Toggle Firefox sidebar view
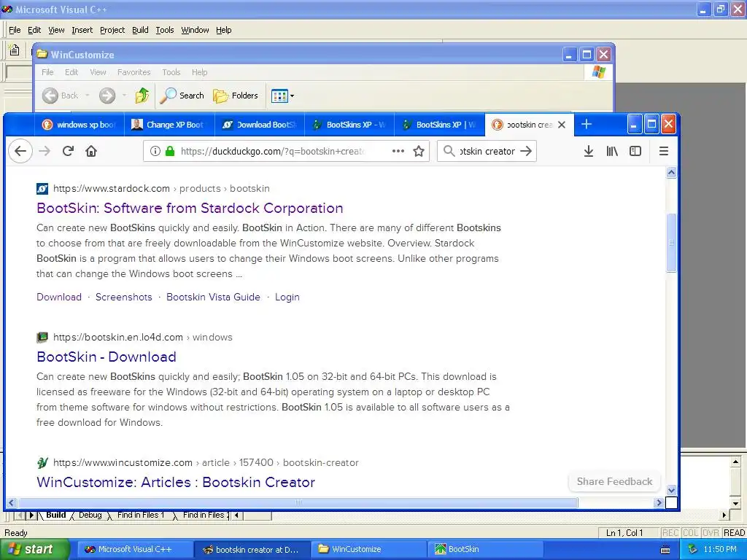The height and width of the screenshot is (560, 747). pyautogui.click(x=635, y=152)
